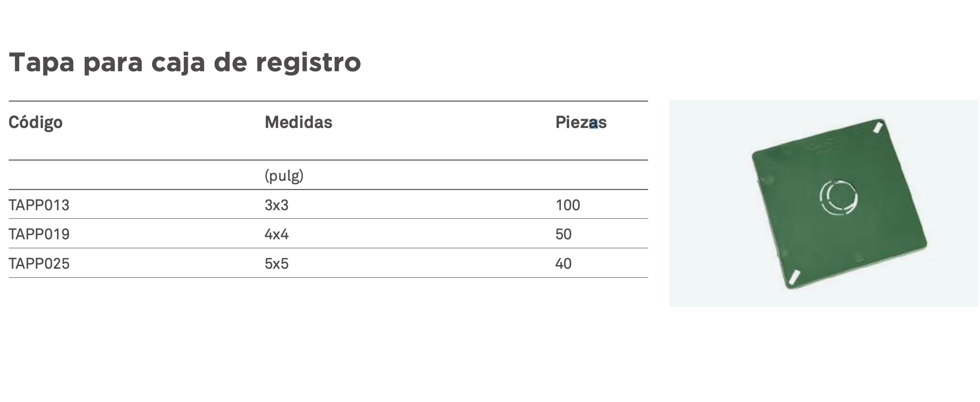Click the 4x4 measurement cell
Viewport: 980px width, 402px height.
[x=277, y=234]
